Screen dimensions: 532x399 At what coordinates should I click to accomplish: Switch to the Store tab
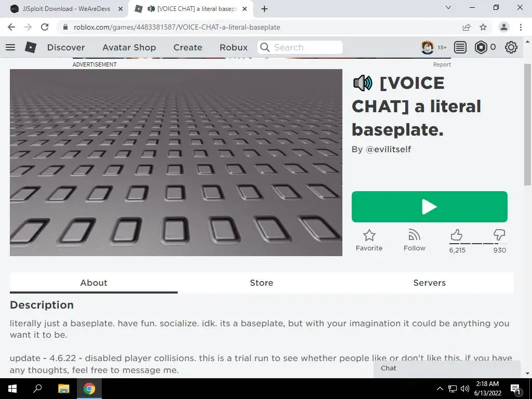click(x=262, y=283)
